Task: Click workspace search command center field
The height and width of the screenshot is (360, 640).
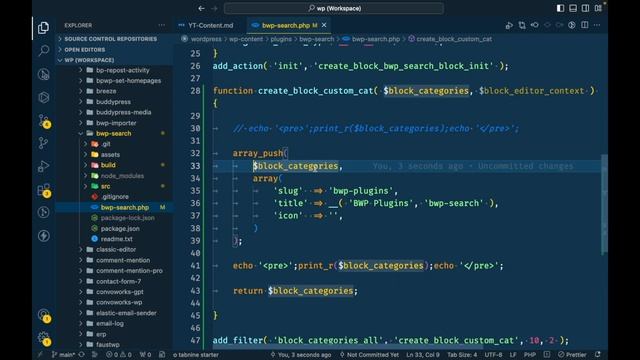Action: tap(334, 8)
